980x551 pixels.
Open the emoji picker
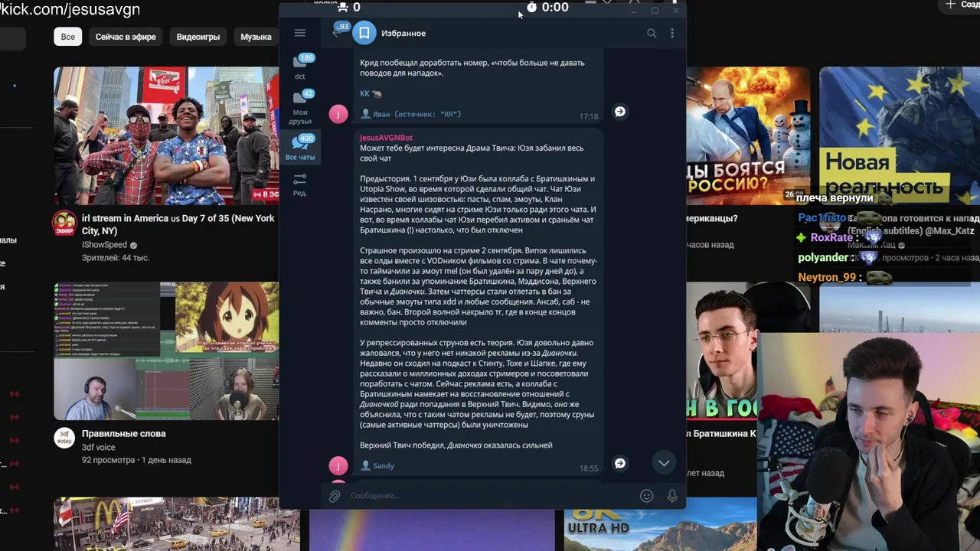pyautogui.click(x=647, y=496)
